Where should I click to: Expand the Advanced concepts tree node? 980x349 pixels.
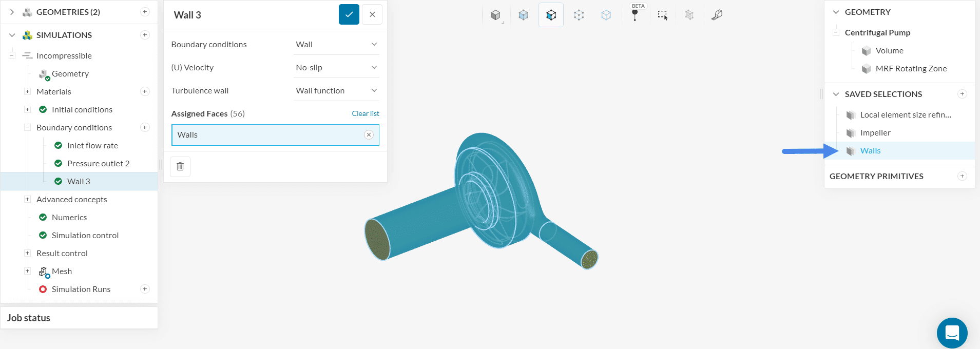tap(27, 200)
